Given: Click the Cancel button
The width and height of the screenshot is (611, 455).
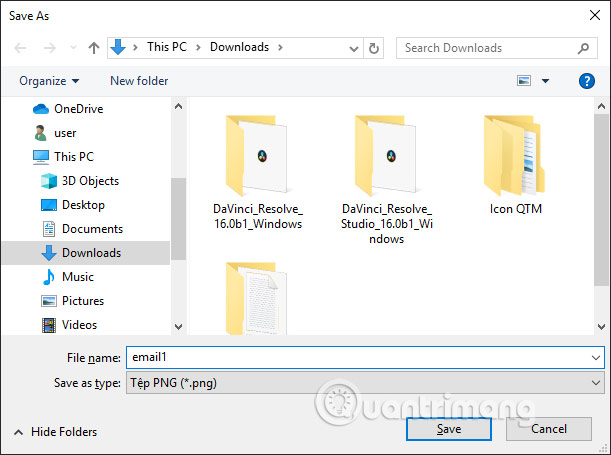Looking at the screenshot, I should [549, 429].
